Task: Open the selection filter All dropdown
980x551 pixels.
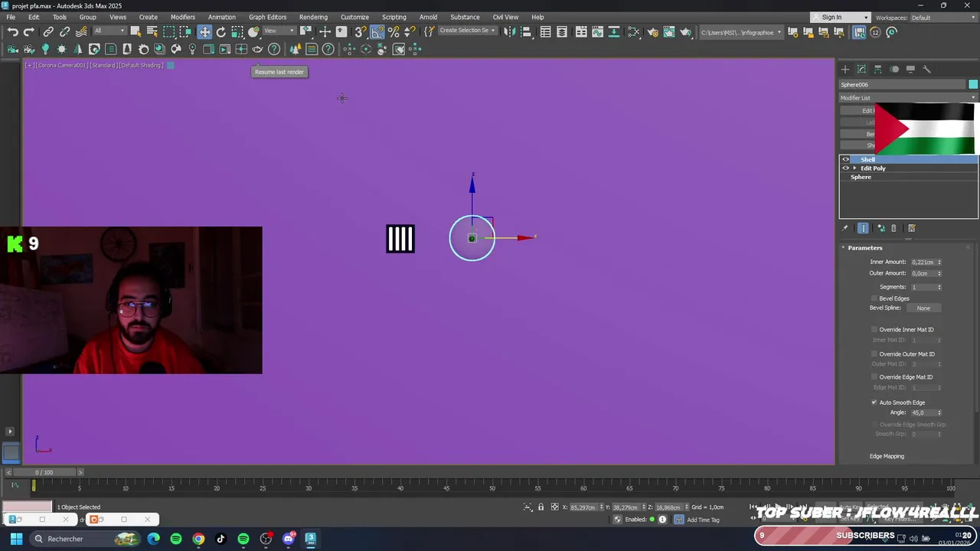Action: coord(109,31)
